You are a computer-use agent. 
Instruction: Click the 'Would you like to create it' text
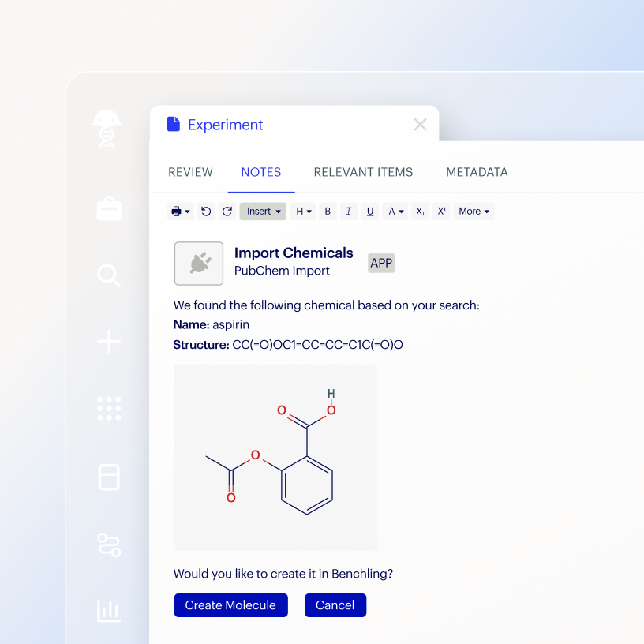tap(283, 573)
